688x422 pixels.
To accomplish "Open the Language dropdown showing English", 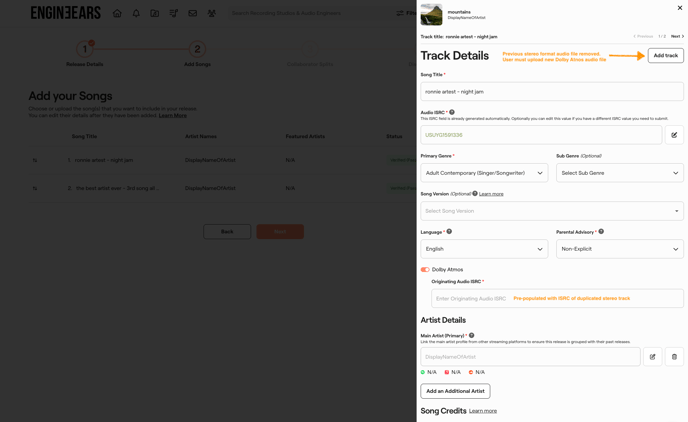I will 484,249.
